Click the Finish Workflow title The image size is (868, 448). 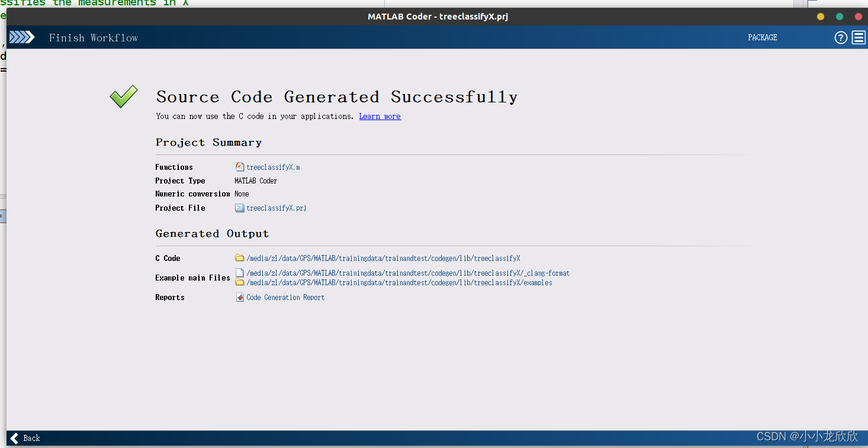tap(94, 38)
